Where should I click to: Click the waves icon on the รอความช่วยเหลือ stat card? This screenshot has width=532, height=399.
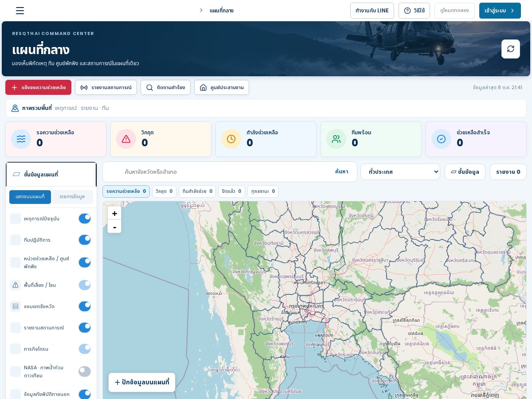point(21,139)
